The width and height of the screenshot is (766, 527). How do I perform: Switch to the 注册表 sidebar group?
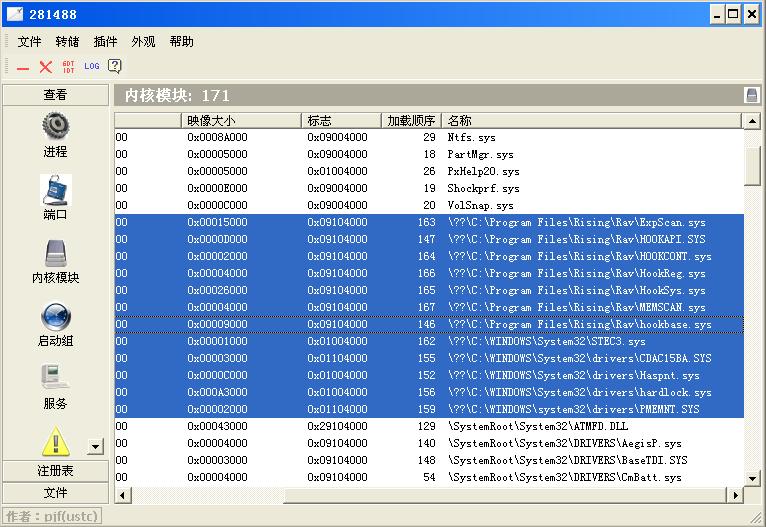point(55,471)
